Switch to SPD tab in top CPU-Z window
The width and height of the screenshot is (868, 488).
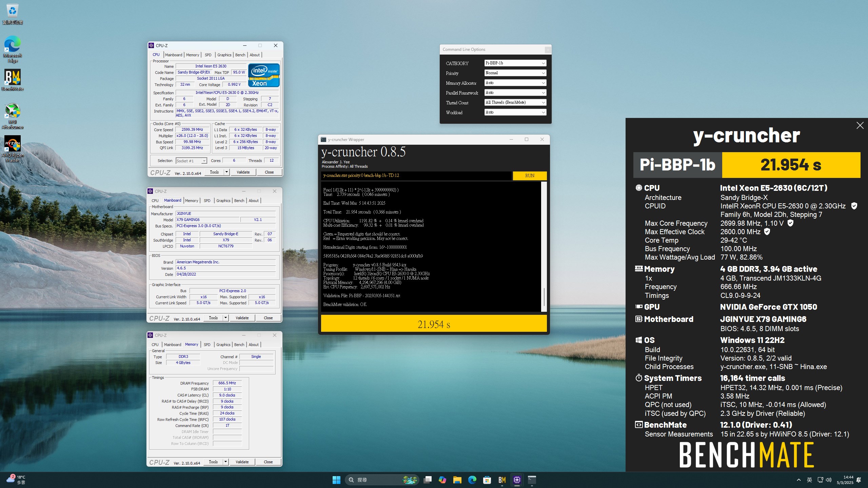pyautogui.click(x=208, y=55)
